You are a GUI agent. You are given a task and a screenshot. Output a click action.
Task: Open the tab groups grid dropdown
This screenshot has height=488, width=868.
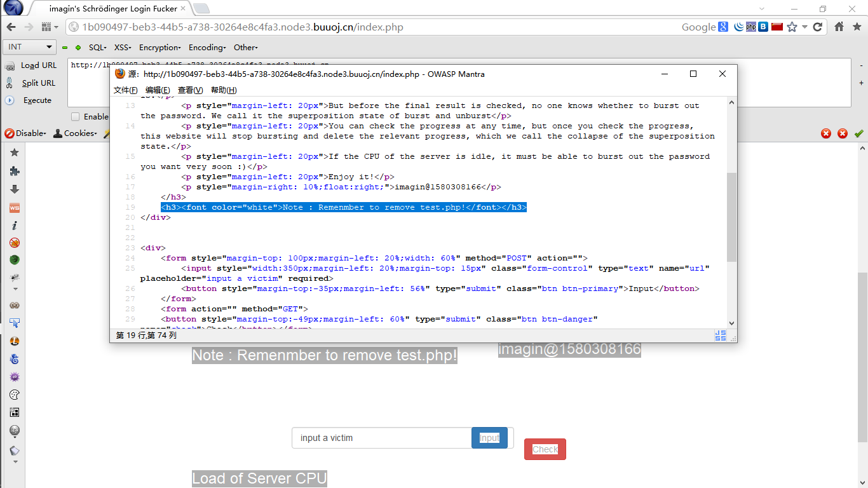pyautogui.click(x=50, y=27)
